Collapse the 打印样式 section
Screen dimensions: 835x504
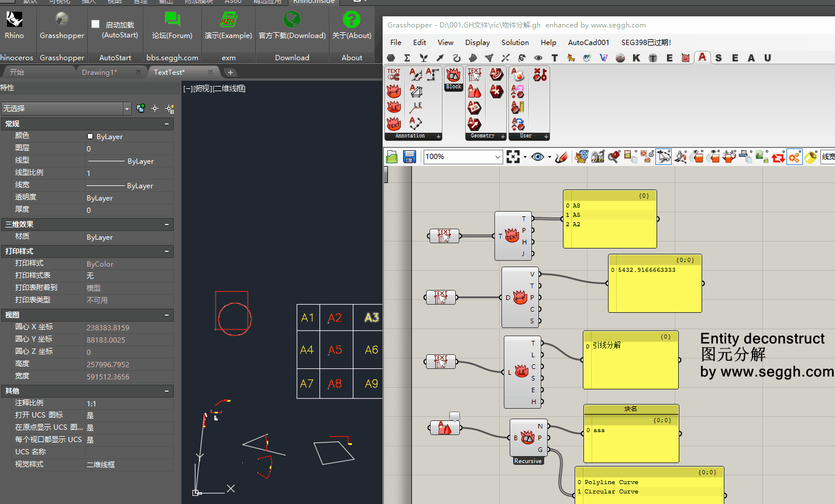tap(167, 251)
